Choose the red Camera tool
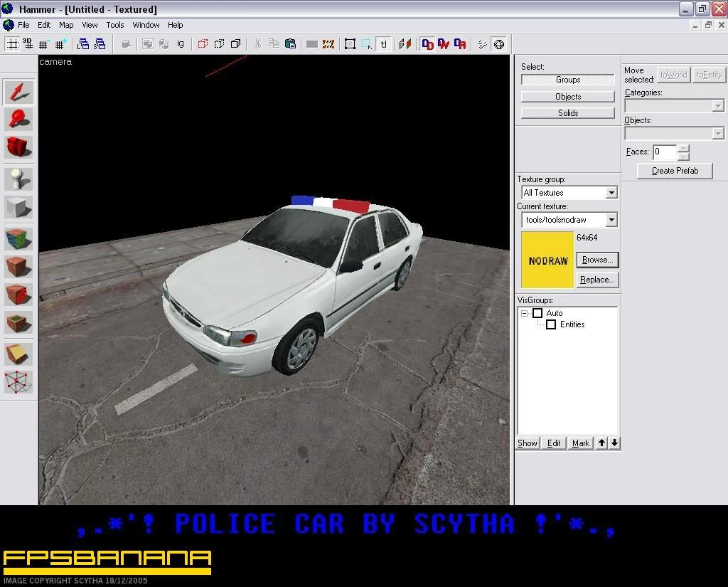The height and width of the screenshot is (587, 728). click(x=18, y=147)
